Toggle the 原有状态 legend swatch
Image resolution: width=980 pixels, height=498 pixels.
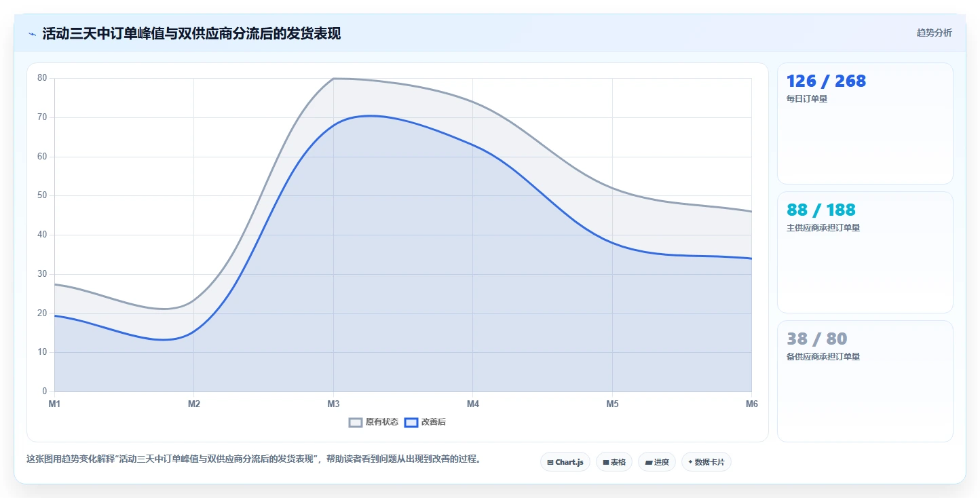point(356,422)
